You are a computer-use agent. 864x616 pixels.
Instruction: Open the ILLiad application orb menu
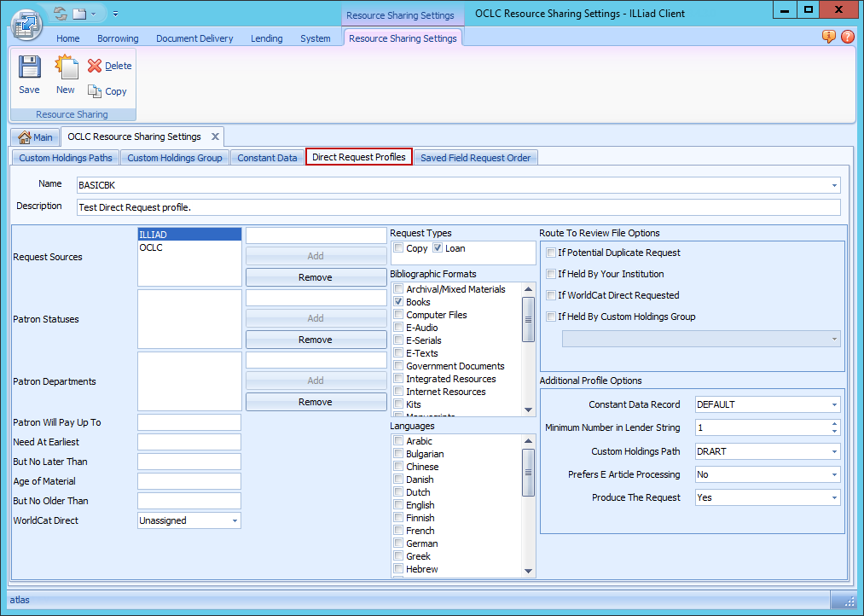tap(26, 25)
